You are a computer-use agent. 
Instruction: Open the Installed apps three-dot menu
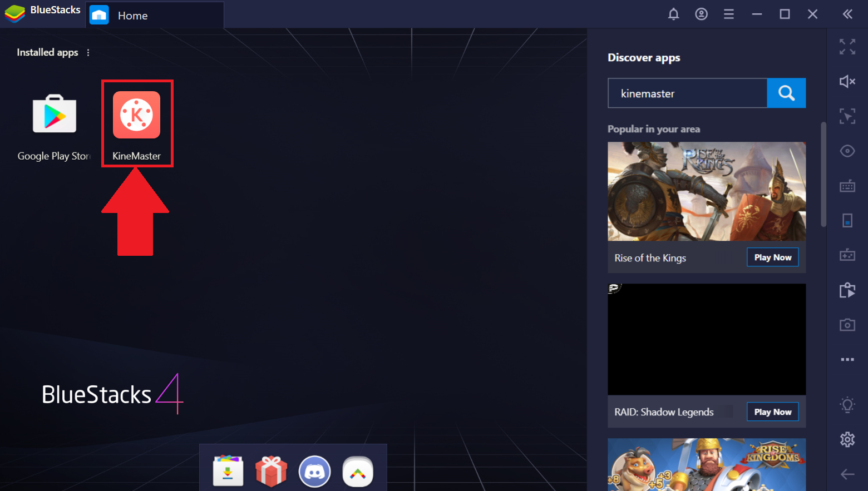88,52
